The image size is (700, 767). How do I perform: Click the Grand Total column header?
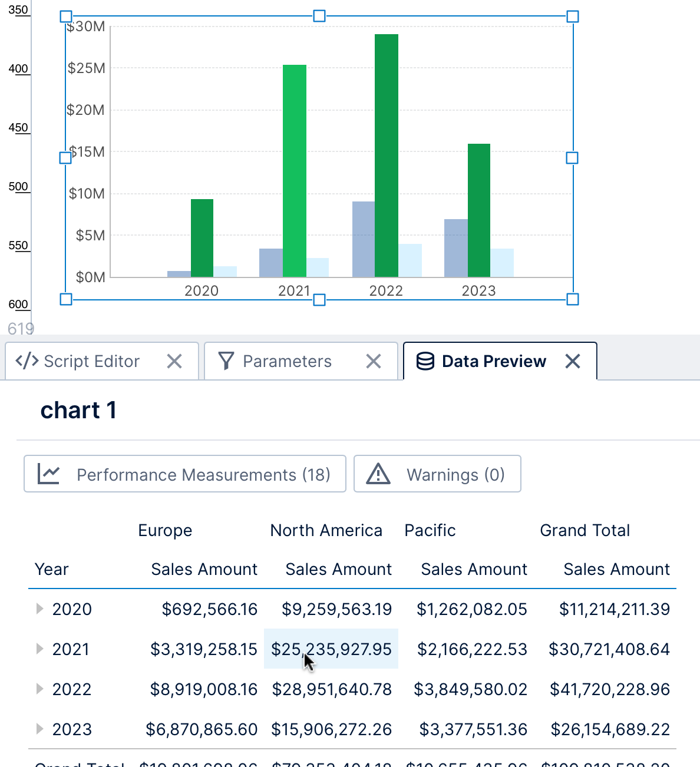(x=585, y=530)
